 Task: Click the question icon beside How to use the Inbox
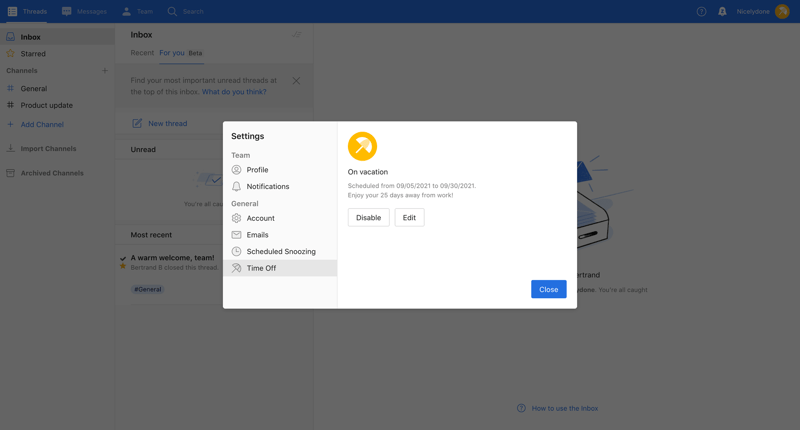521,408
